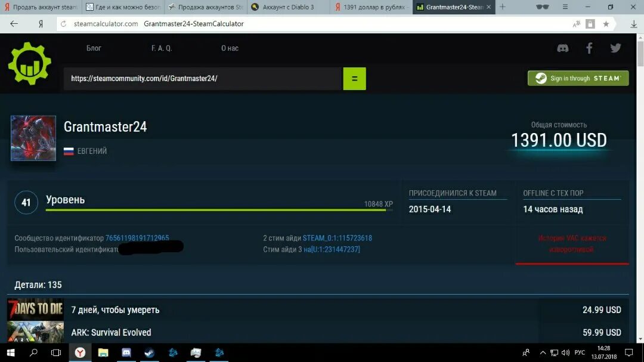Open the Discord icon in site header
644x362 pixels.
click(563, 48)
